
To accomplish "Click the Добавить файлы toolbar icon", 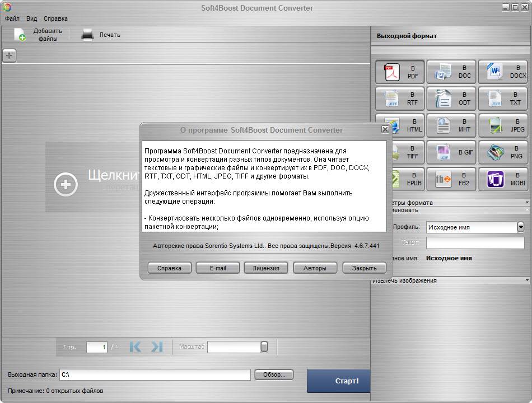I will point(20,35).
